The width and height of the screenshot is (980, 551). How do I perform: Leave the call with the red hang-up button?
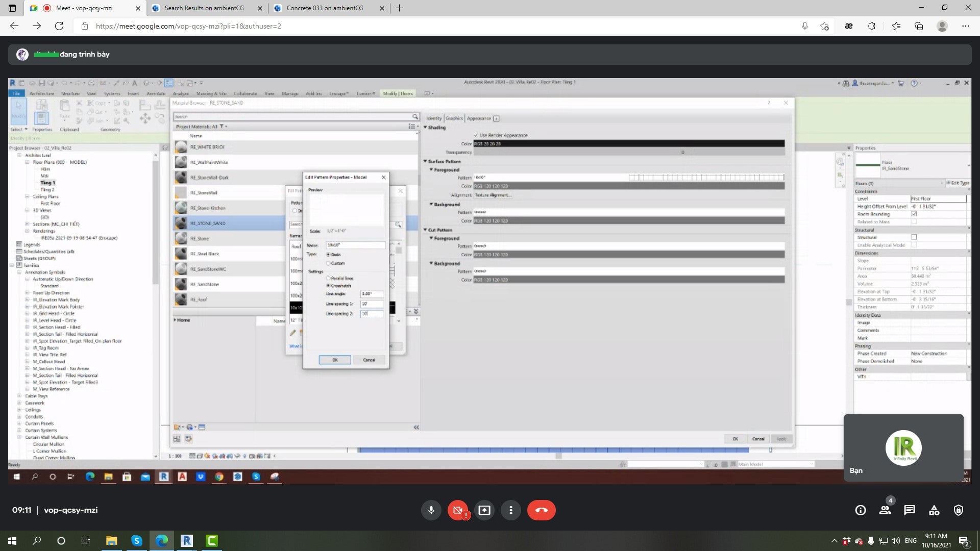click(541, 510)
